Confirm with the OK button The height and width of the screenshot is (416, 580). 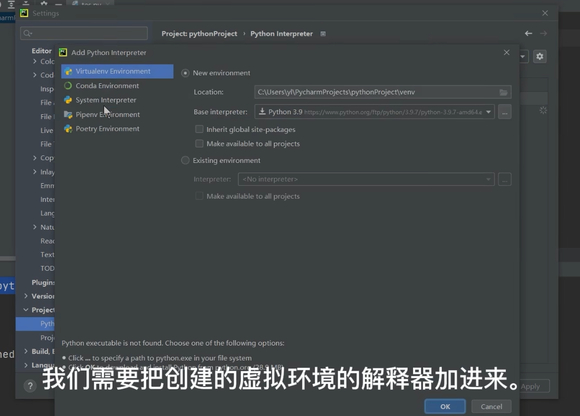coord(445,406)
